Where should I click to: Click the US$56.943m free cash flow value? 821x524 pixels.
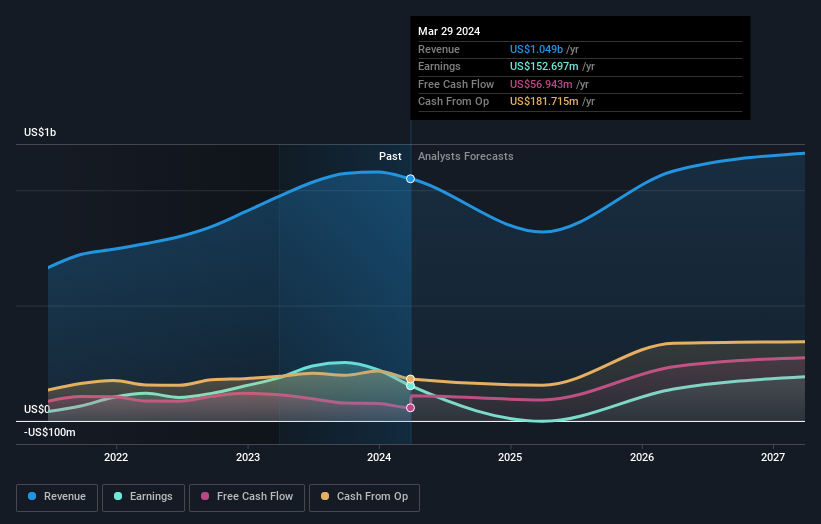click(541, 84)
